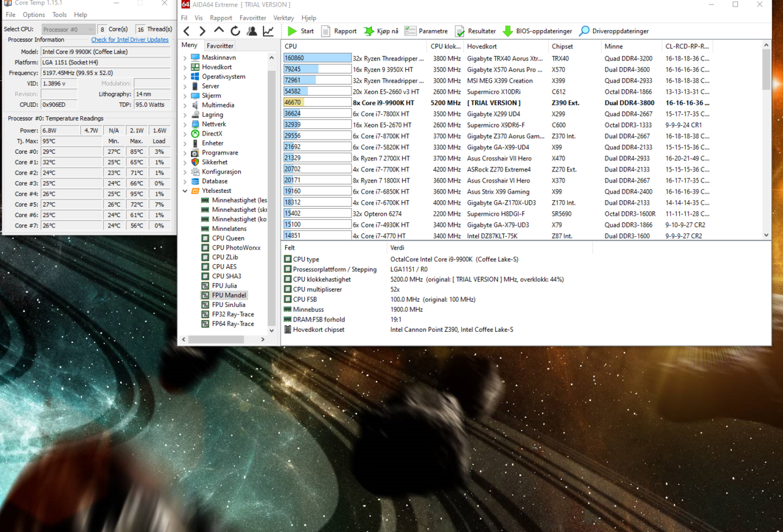The height and width of the screenshot is (532, 783).
Task: Select Programvare in the tree
Action: (220, 153)
